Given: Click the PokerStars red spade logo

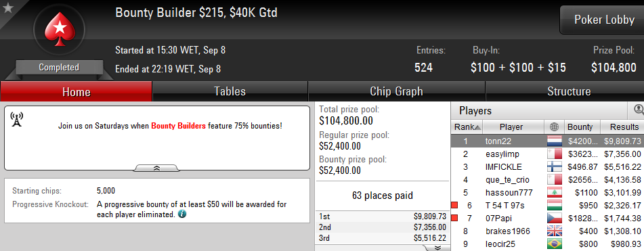Looking at the screenshot, I should [59, 29].
